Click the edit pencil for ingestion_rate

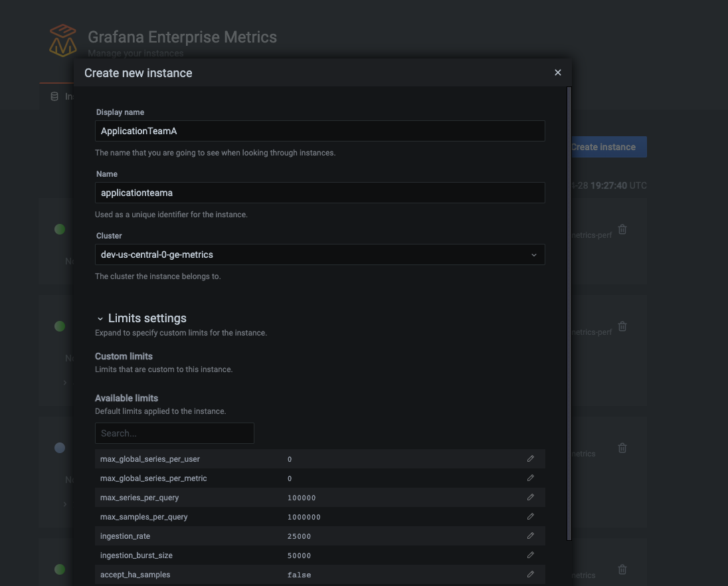click(x=531, y=536)
